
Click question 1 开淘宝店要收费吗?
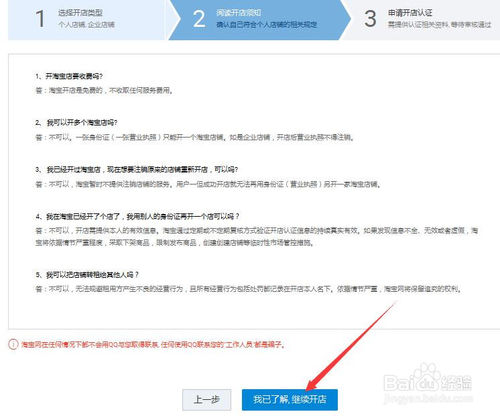[x=69, y=76]
